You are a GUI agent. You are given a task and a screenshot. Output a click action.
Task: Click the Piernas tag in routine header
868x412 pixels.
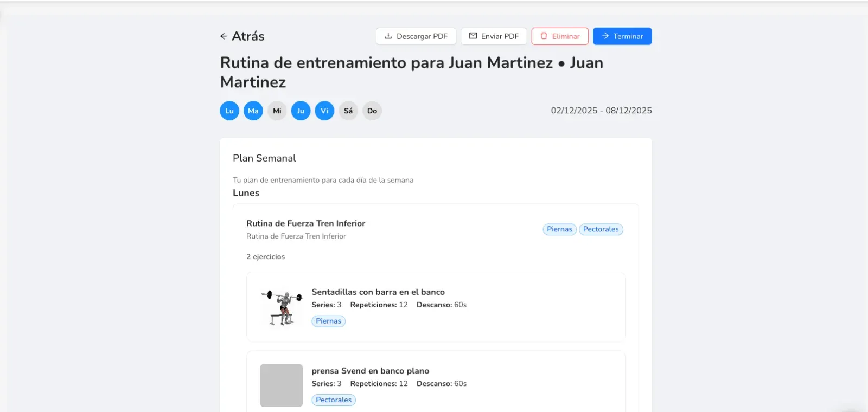coord(560,229)
